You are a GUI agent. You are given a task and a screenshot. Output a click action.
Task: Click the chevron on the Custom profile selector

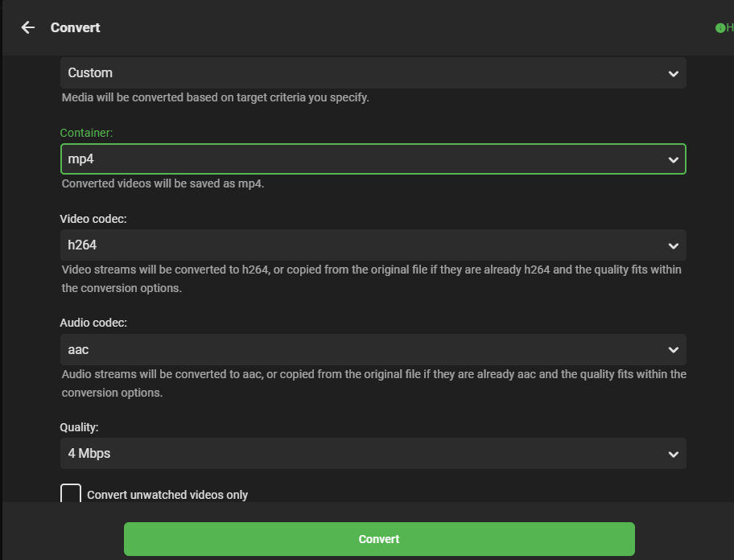tap(674, 72)
